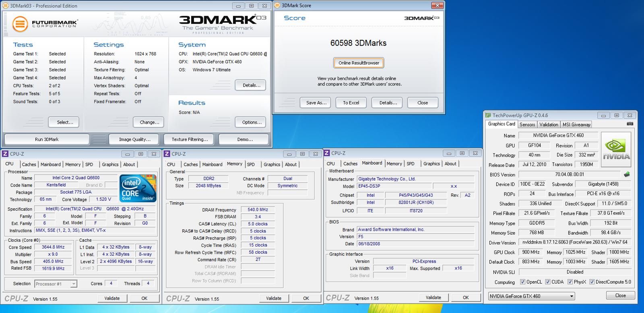Open the Processor #1 selection dropdown
This screenshot has width=644, height=313.
click(x=56, y=284)
